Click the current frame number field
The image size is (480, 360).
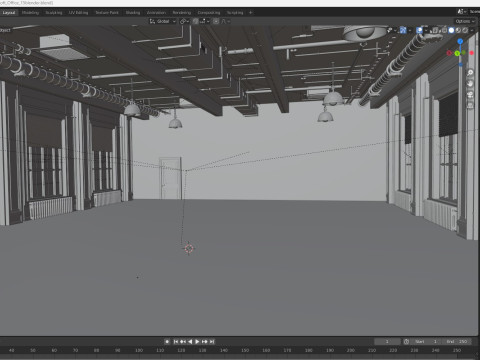click(x=387, y=342)
